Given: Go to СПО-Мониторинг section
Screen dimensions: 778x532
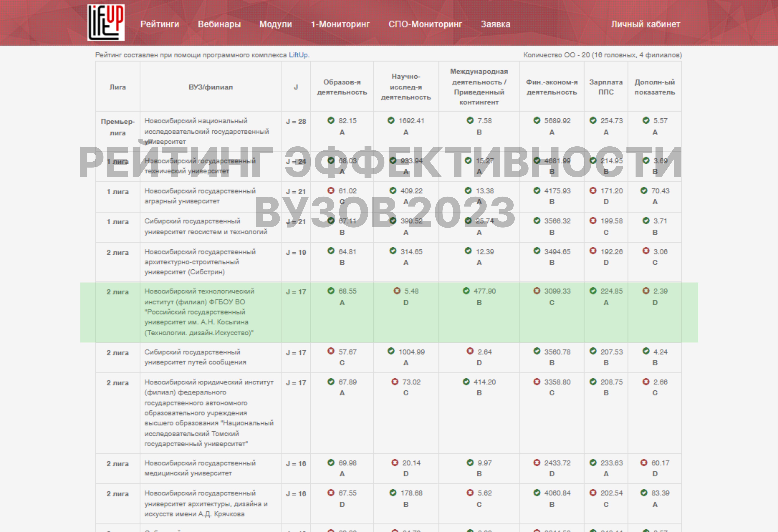Looking at the screenshot, I should tap(425, 24).
